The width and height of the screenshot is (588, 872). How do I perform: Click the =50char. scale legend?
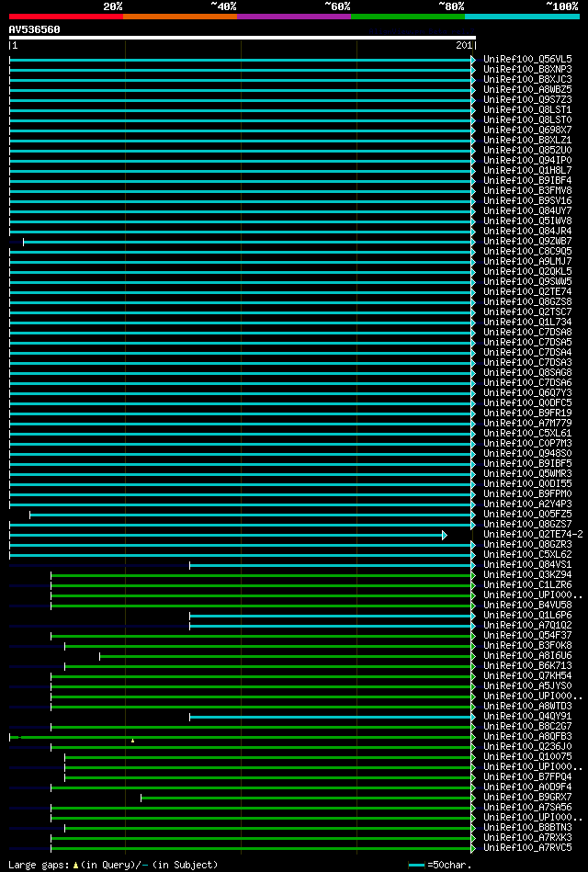point(440,866)
